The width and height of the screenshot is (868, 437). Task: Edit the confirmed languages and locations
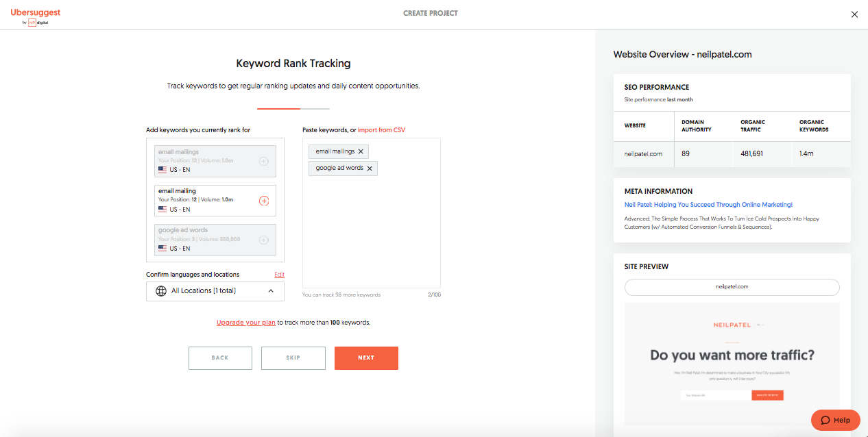[x=279, y=275]
